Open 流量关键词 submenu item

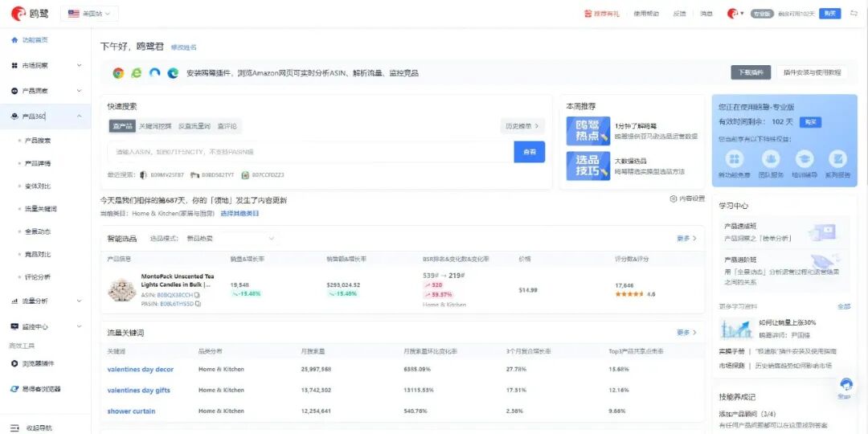pos(40,209)
